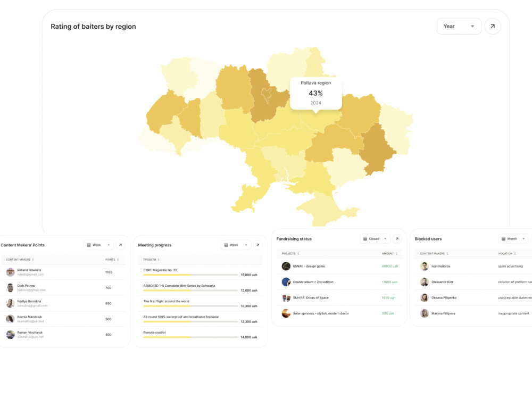
Task: Select amount 1650 uah in Fundraising status
Action: click(388, 297)
